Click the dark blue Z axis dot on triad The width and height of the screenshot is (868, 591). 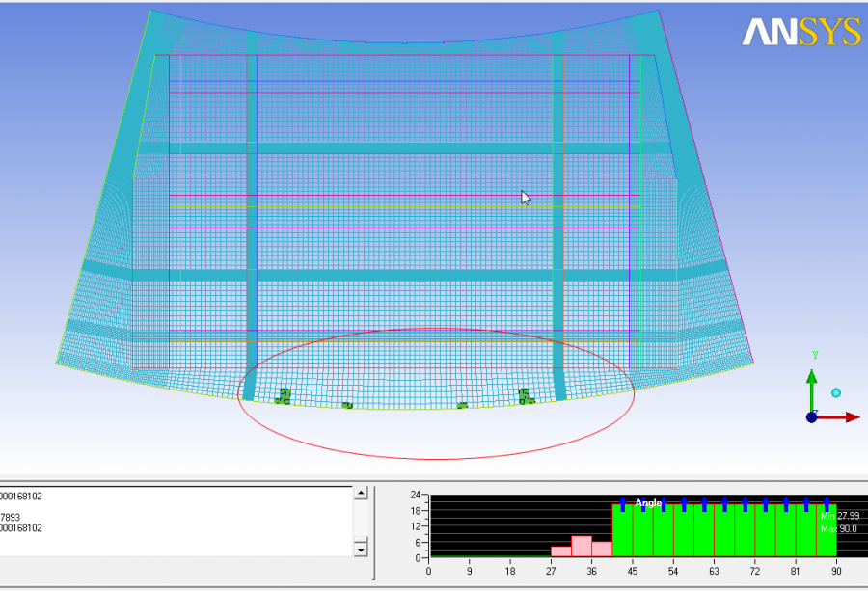click(x=811, y=417)
